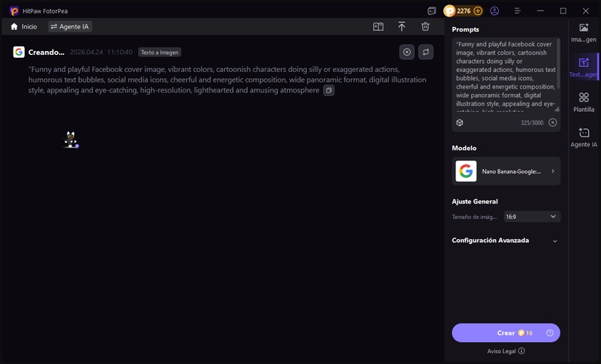Click the Creando... status text
This screenshot has height=364, width=601.
pyautogui.click(x=46, y=53)
